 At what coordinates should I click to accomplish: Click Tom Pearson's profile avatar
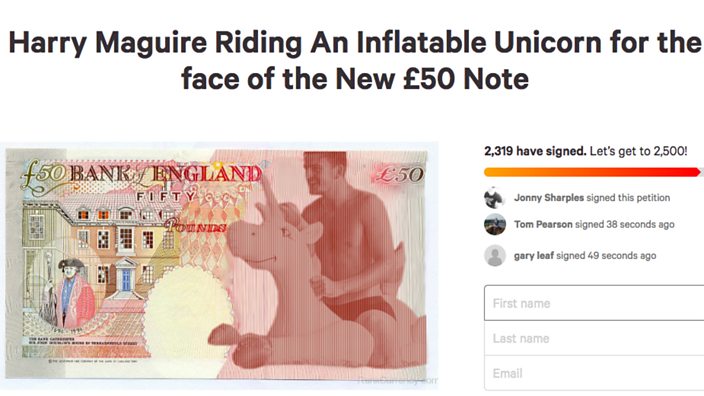pyautogui.click(x=495, y=224)
